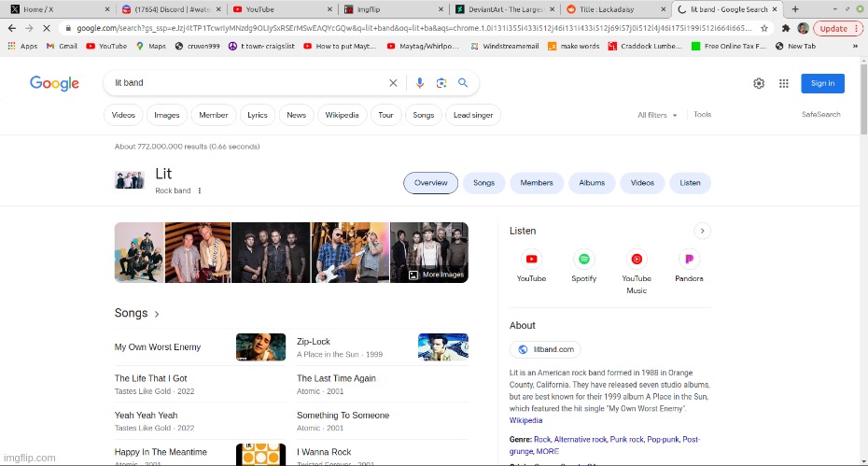The height and width of the screenshot is (466, 868).
Task: Open the Craddock Lumber bookmark
Action: tap(646, 46)
